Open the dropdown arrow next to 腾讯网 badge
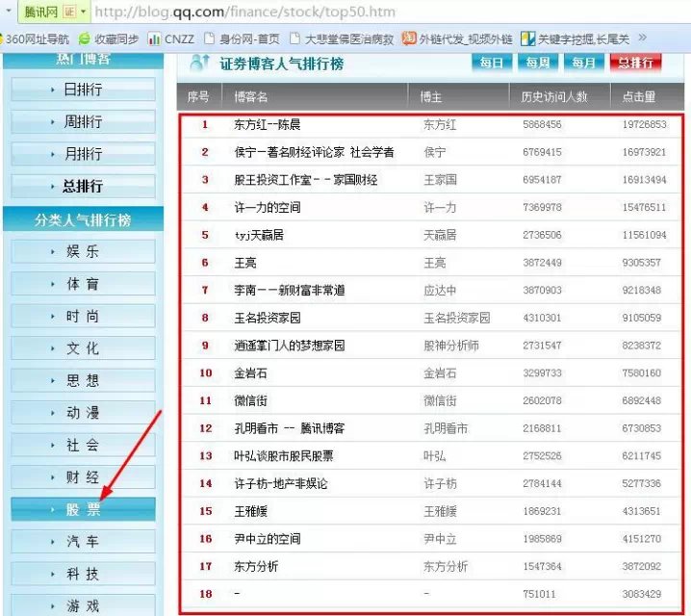This screenshot has width=691, height=616. click(84, 12)
